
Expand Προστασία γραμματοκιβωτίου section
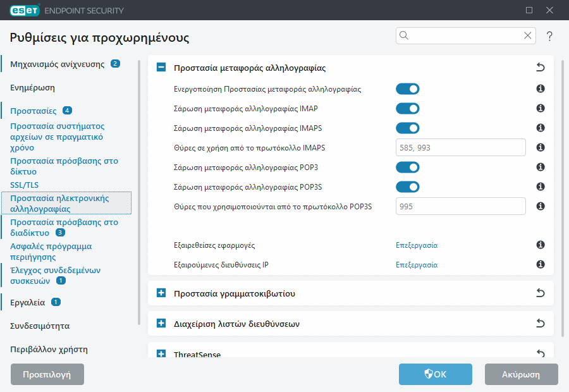[x=161, y=293]
